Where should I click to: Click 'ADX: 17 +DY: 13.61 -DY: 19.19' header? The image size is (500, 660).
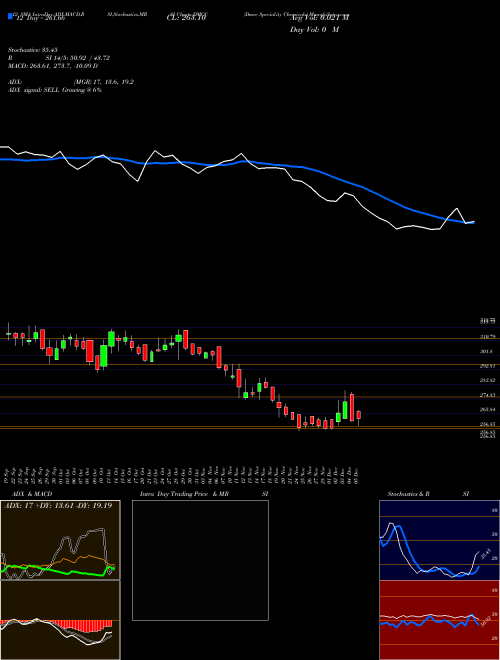(58, 506)
